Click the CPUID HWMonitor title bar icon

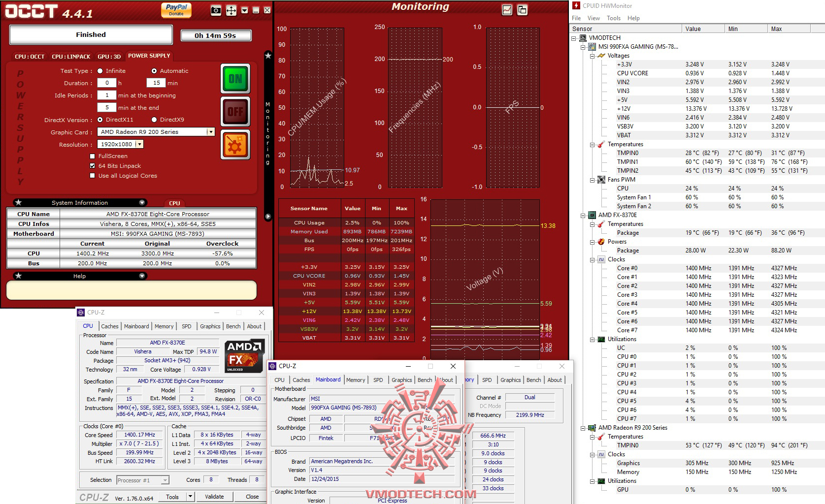(x=576, y=6)
